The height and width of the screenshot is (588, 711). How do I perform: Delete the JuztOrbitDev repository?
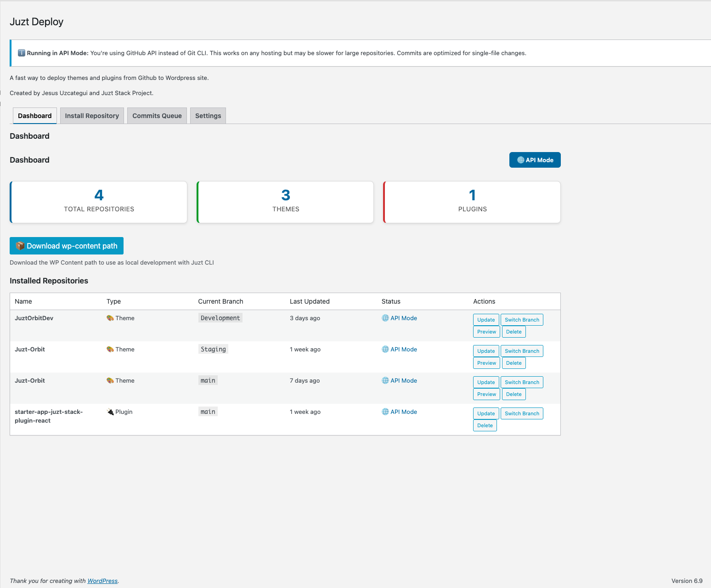coord(514,332)
